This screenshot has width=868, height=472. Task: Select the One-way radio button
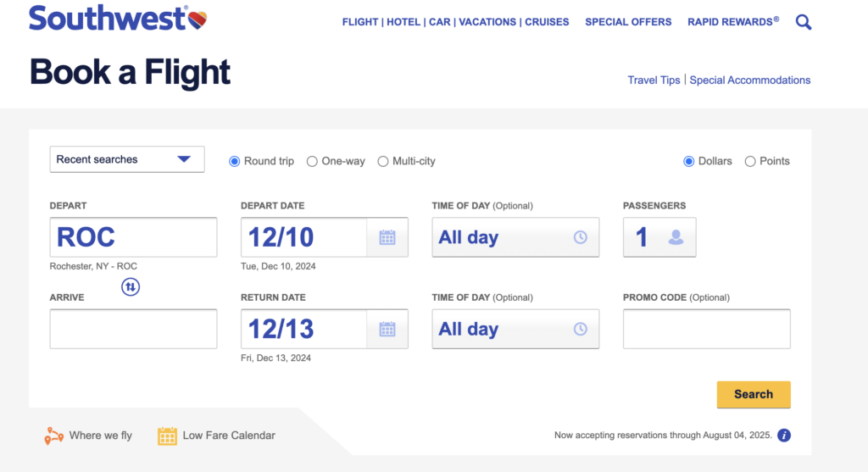pyautogui.click(x=312, y=161)
